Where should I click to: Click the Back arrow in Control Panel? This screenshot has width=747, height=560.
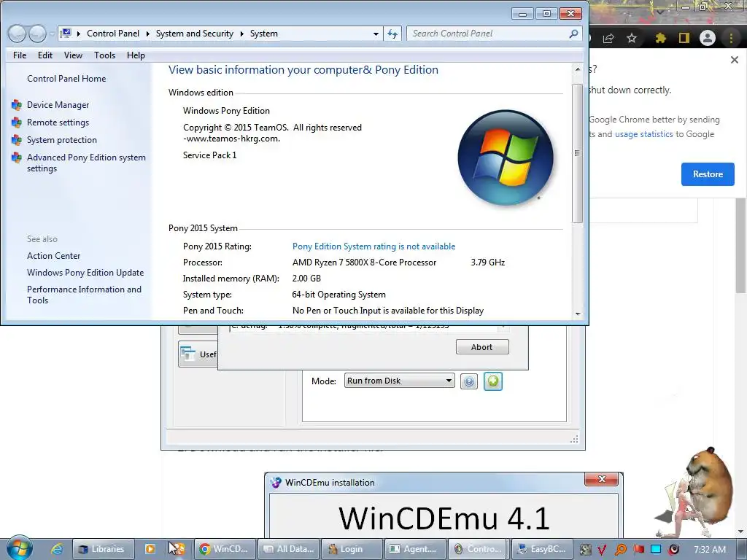(x=18, y=34)
